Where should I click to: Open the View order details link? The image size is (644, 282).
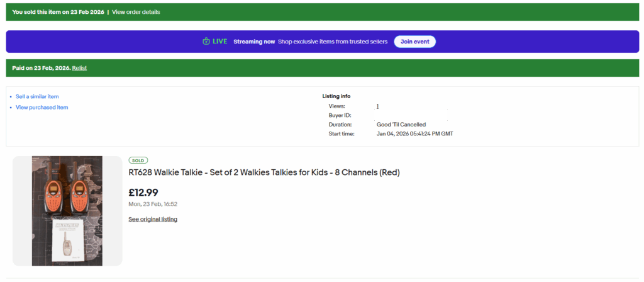tap(136, 12)
